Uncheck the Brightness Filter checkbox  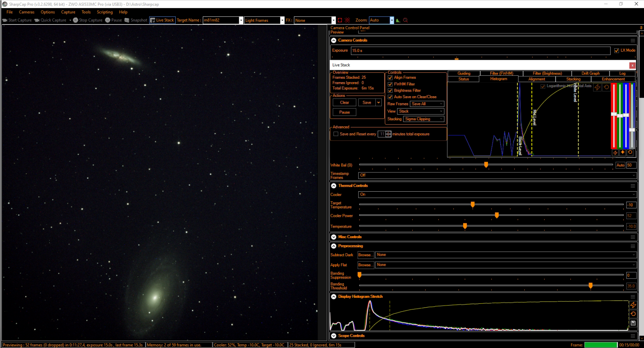click(x=390, y=91)
